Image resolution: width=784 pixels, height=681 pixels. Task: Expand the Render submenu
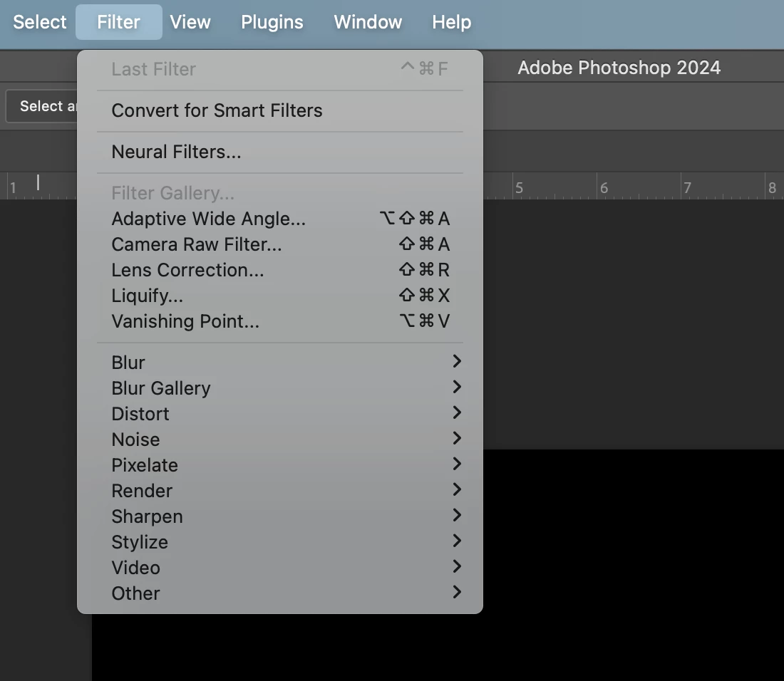280,491
